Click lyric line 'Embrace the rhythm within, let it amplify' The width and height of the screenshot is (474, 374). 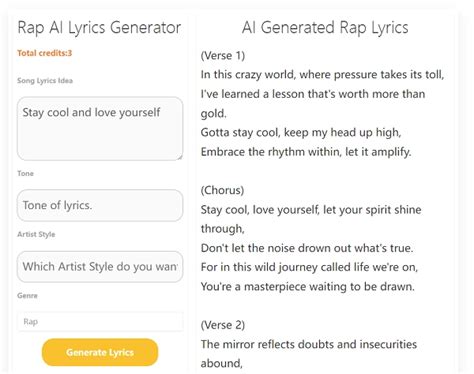(x=306, y=152)
